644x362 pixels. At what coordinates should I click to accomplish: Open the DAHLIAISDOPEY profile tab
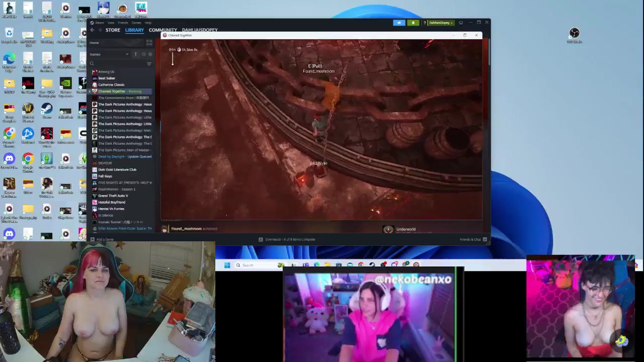click(200, 30)
